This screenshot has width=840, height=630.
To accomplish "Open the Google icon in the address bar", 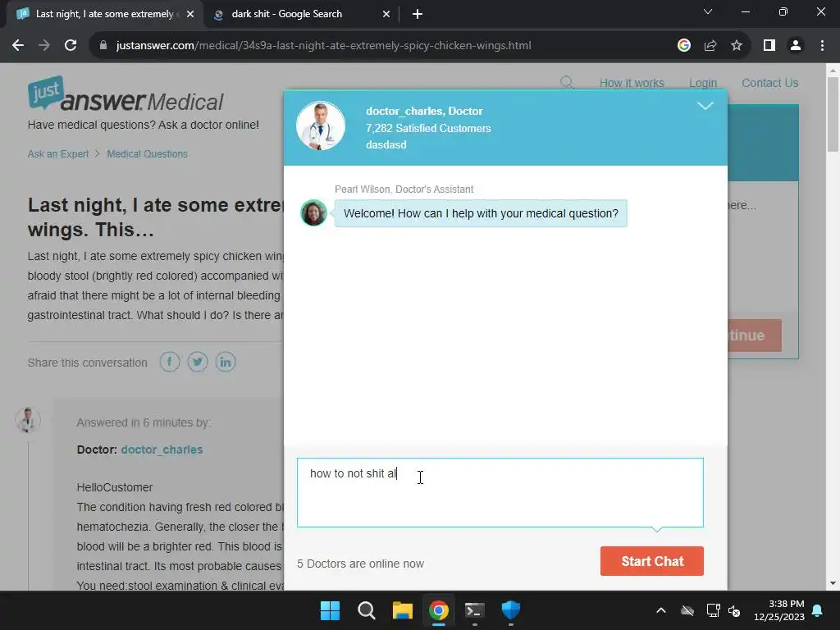I will pos(683,46).
